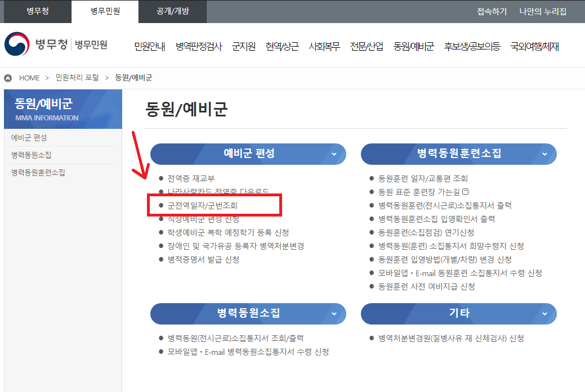The height and width of the screenshot is (392, 585).
Task: Toggle the 기타 section chevron
Action: pos(544,314)
